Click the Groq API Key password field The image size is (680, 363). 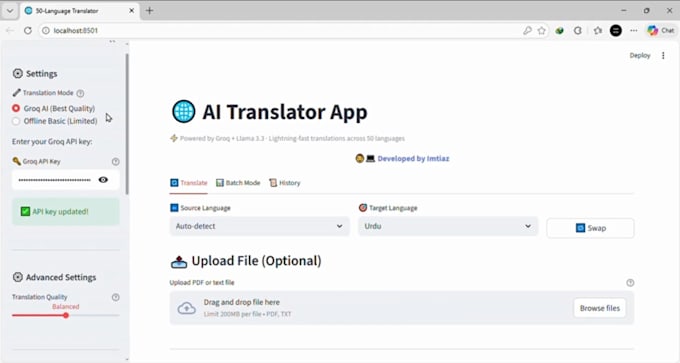click(x=54, y=180)
